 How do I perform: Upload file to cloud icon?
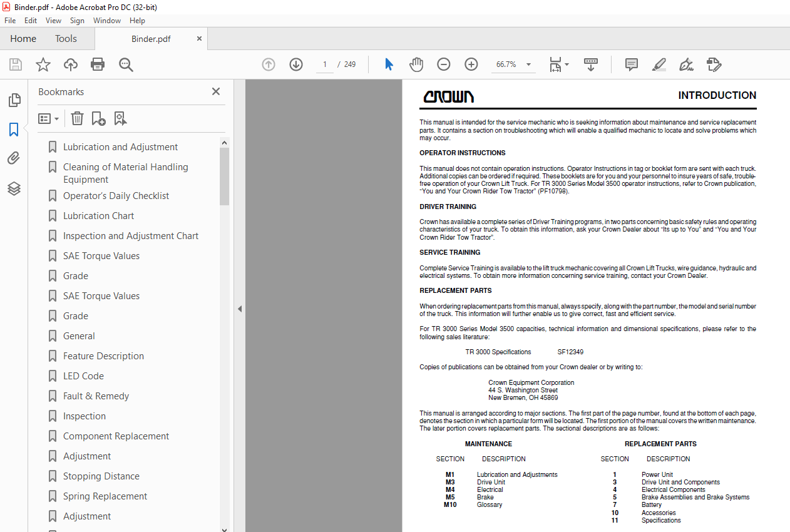pyautogui.click(x=71, y=64)
